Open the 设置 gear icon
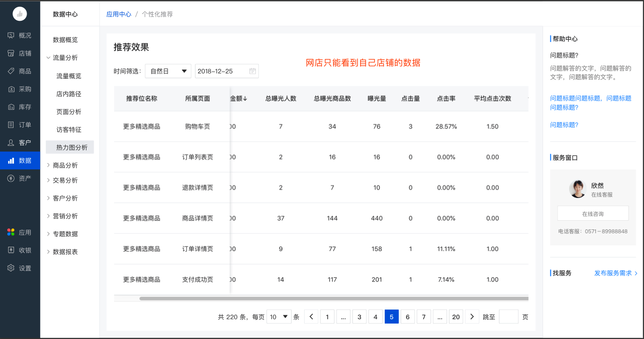This screenshot has height=339, width=644. [x=11, y=268]
